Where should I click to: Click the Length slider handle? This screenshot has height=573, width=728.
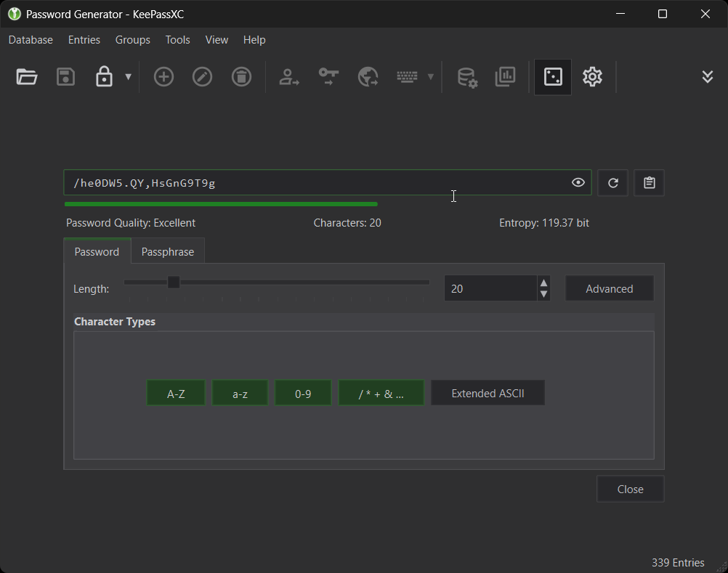click(x=174, y=282)
